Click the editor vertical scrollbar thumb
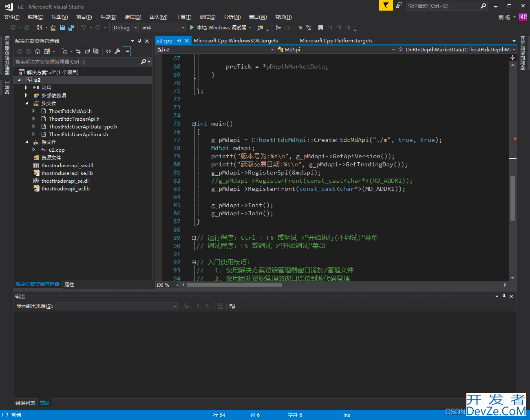Viewport: 530px width, 420px height. [512, 198]
